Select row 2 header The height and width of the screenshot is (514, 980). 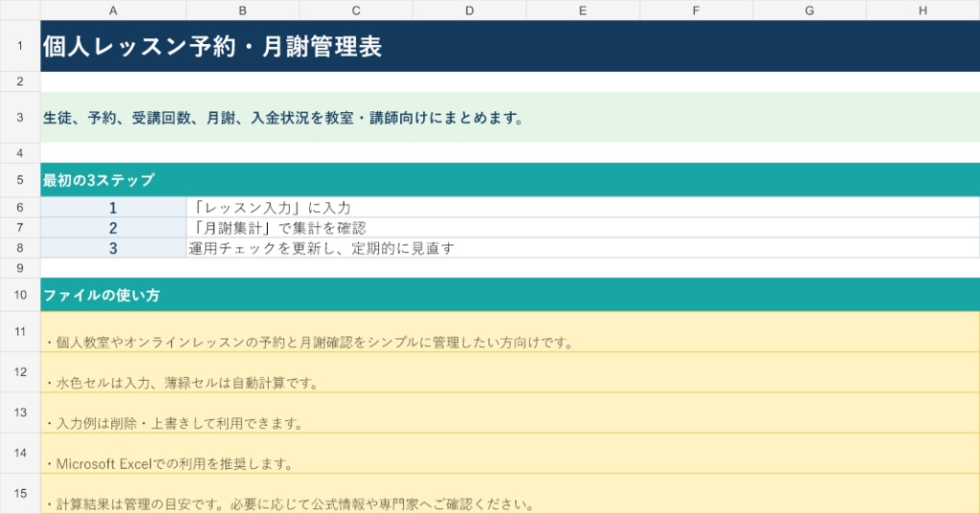pos(20,81)
